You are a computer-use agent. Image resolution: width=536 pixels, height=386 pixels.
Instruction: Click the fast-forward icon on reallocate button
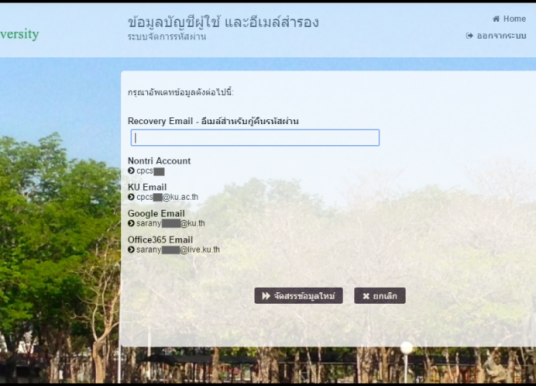point(266,296)
